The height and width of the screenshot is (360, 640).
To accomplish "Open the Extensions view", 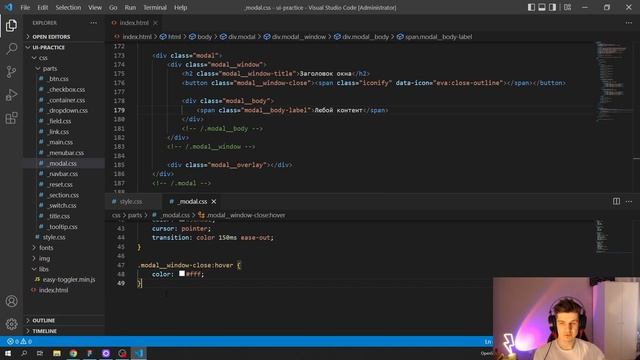I will pos(11,118).
